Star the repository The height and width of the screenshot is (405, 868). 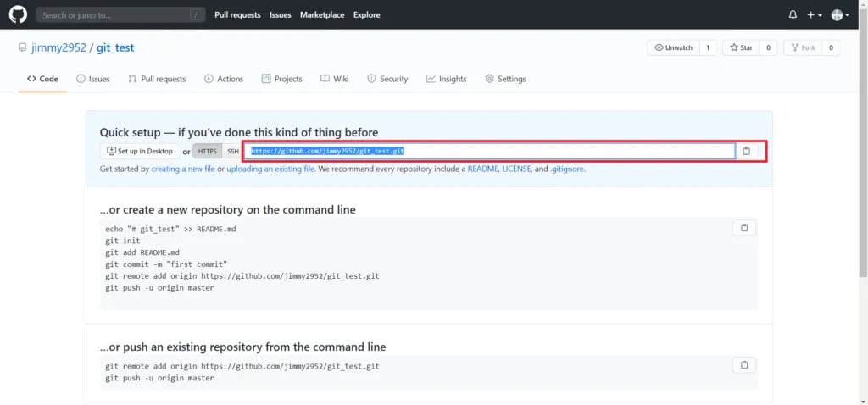741,47
